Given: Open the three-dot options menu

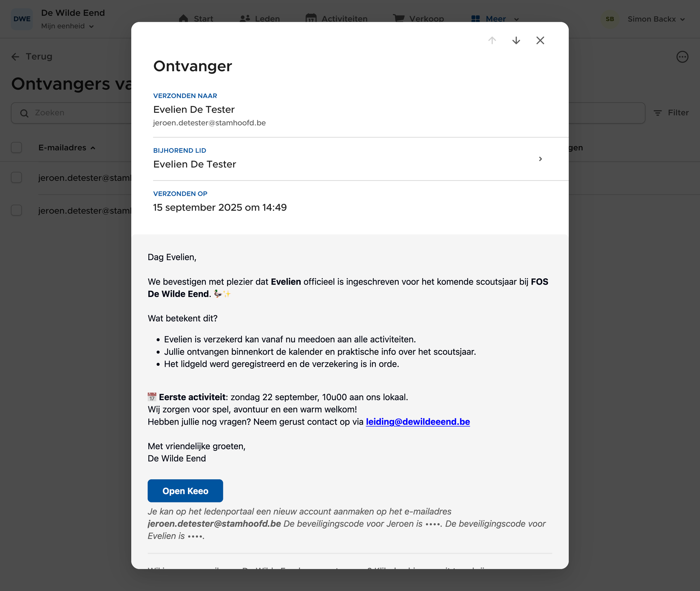Looking at the screenshot, I should (682, 57).
